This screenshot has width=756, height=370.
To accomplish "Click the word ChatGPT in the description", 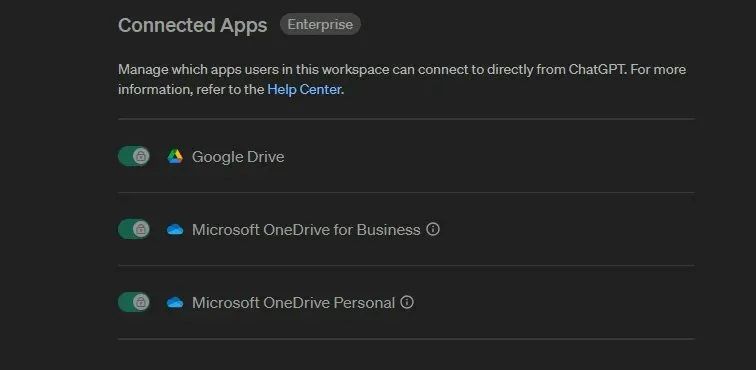I will coord(597,69).
